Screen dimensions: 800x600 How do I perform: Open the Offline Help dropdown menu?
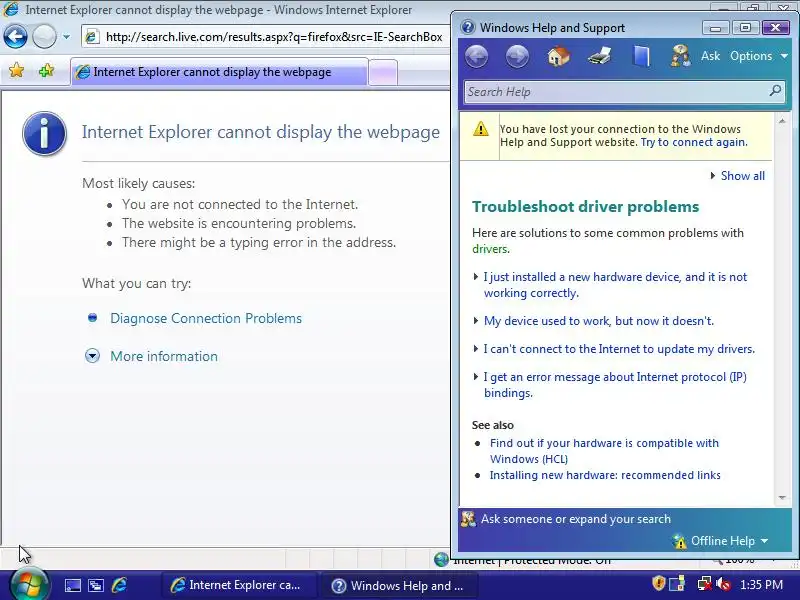(x=721, y=541)
